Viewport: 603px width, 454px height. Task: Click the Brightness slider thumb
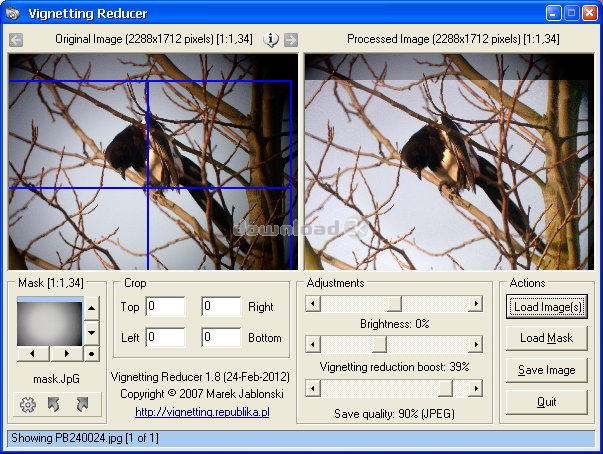click(x=394, y=304)
